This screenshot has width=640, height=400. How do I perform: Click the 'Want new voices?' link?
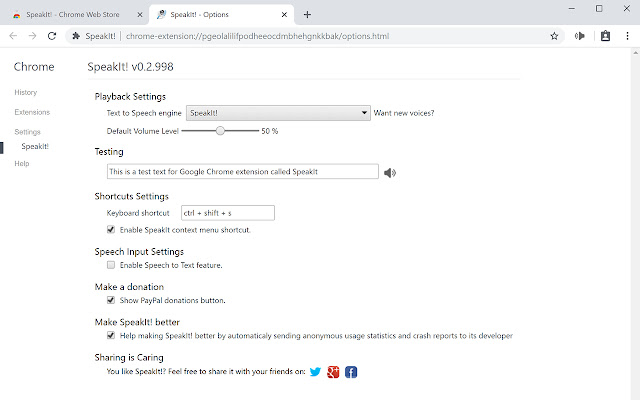[x=404, y=113]
